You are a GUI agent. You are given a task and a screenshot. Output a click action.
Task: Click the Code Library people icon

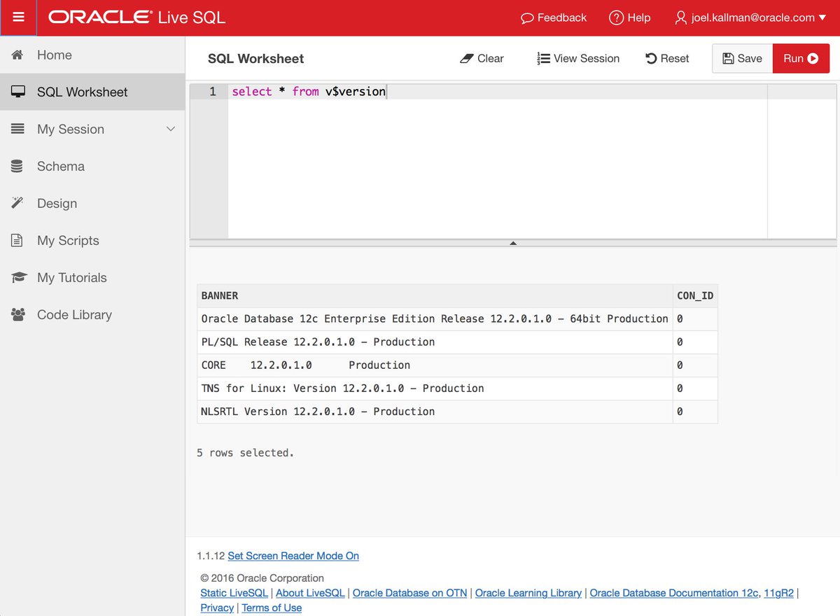point(18,314)
